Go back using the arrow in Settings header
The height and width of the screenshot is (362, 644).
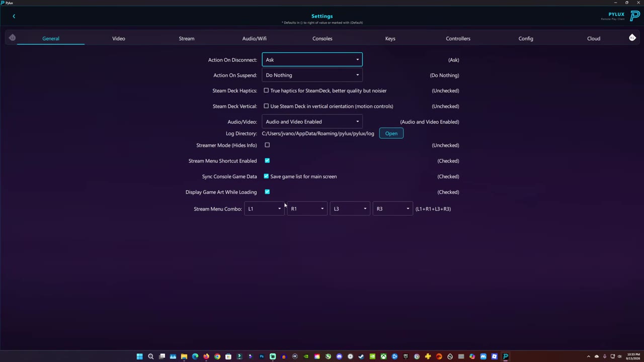tap(14, 16)
